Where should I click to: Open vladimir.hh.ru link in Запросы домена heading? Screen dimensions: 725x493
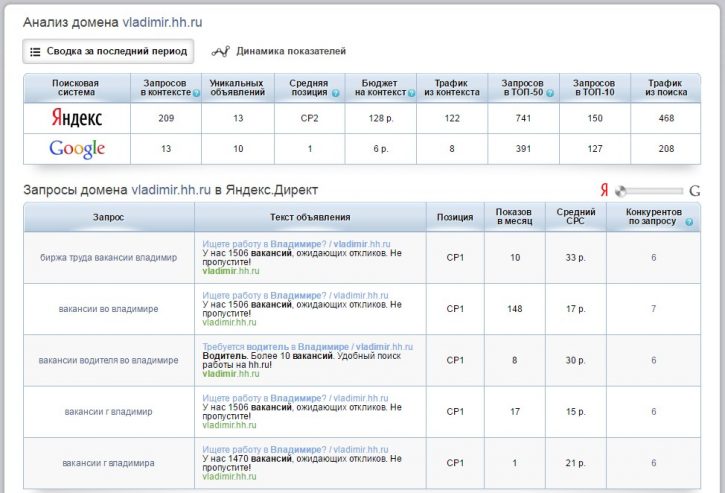pos(171,190)
